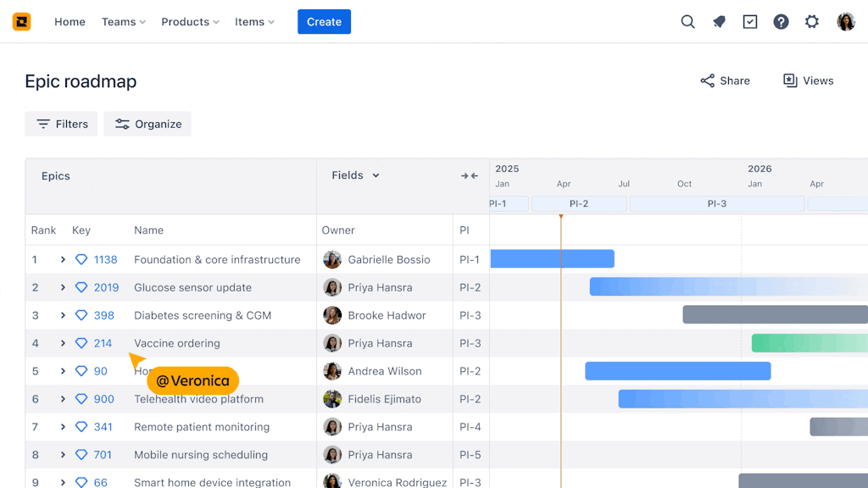Screen dimensions: 868x488
Task: Open notifications via the bell icon
Action: [x=719, y=21]
